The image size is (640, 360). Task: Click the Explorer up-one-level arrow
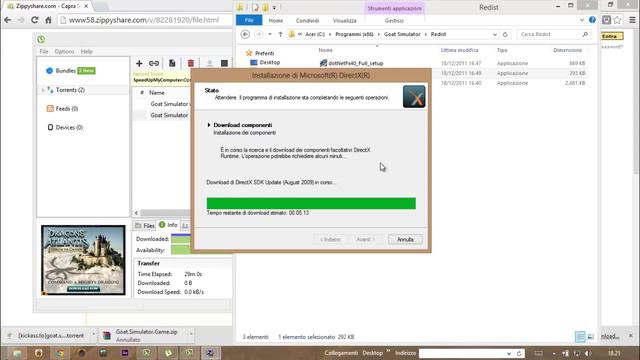[280, 34]
